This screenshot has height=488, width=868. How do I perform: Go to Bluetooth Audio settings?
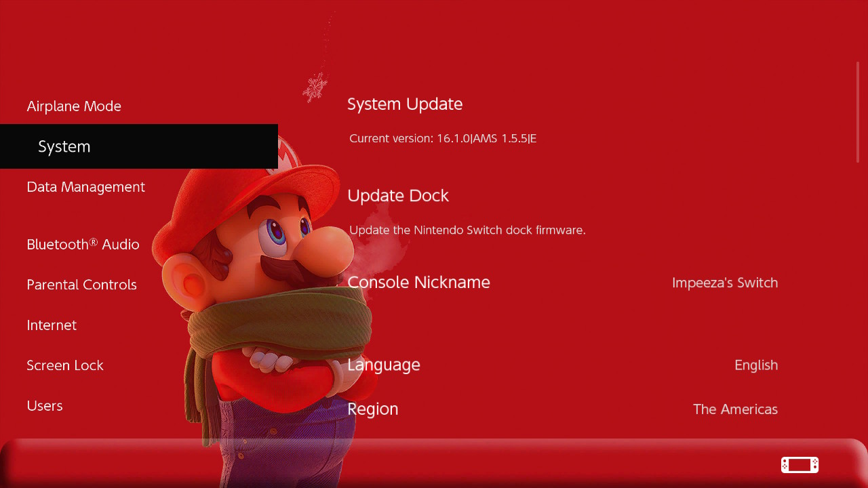click(83, 244)
